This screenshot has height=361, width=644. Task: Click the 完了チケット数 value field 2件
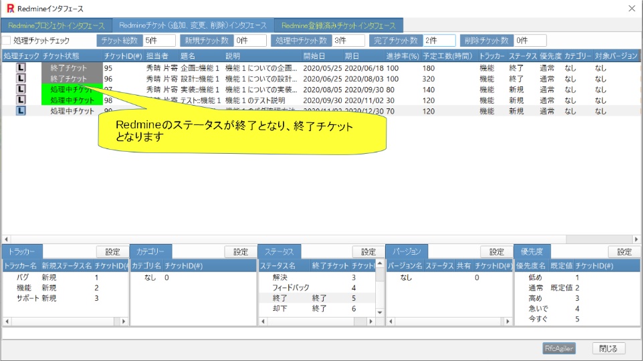click(x=439, y=41)
